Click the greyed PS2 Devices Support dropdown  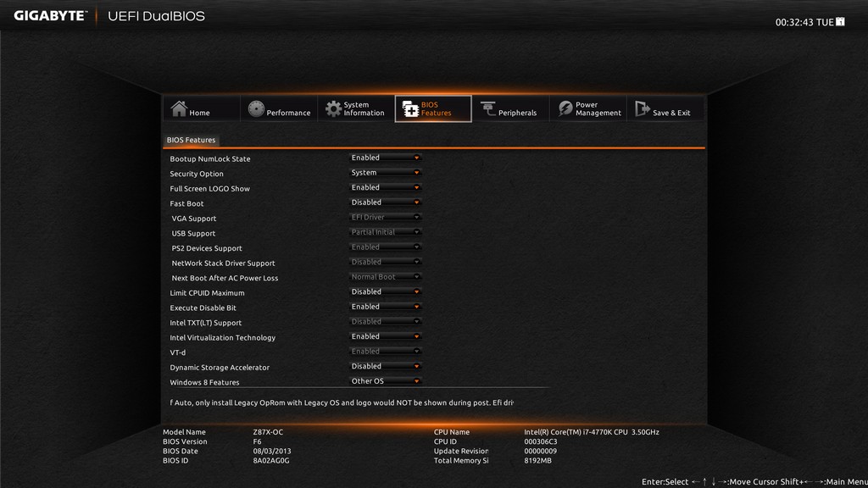click(386, 247)
